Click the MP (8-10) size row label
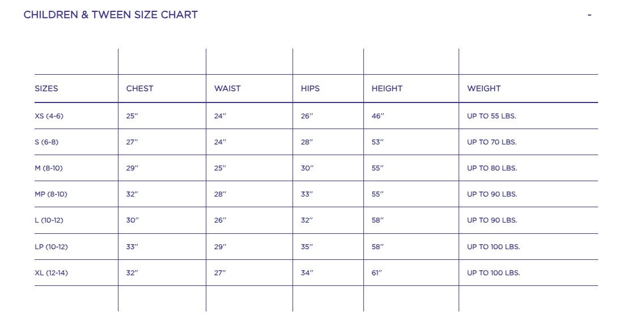The height and width of the screenshot is (325, 644). [x=51, y=194]
